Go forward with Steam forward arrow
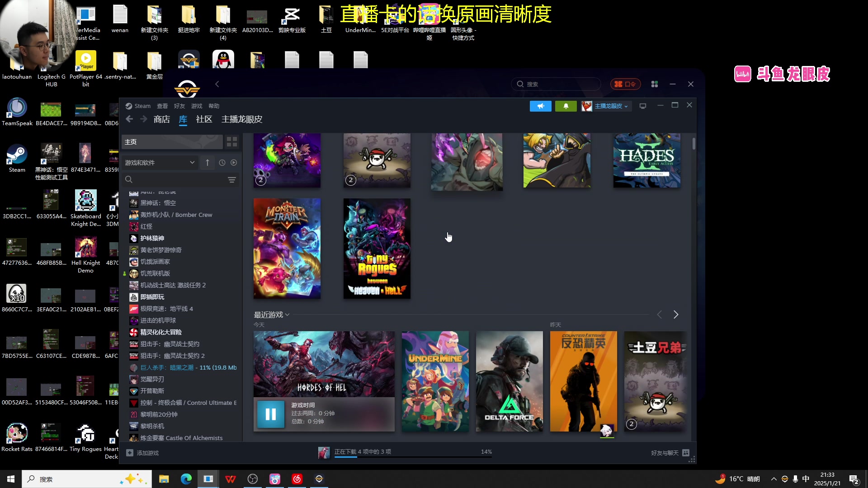Image resolution: width=868 pixels, height=488 pixels. point(143,119)
